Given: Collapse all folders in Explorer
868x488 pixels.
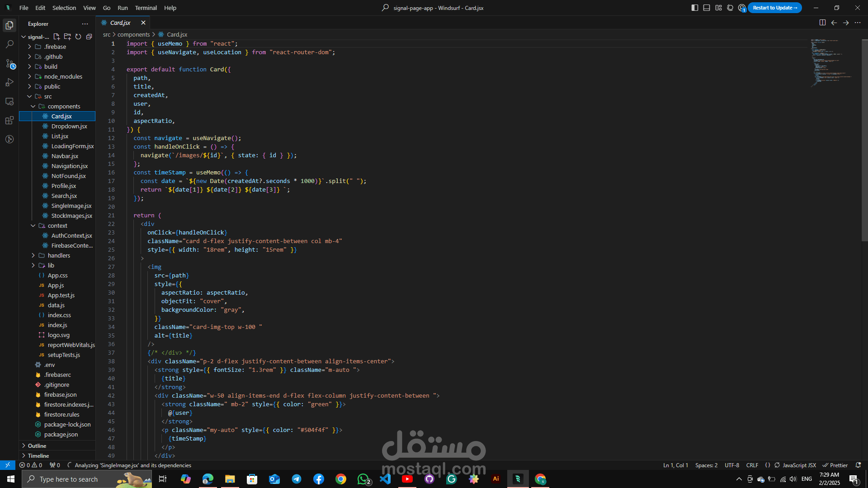Looking at the screenshot, I should [89, 37].
